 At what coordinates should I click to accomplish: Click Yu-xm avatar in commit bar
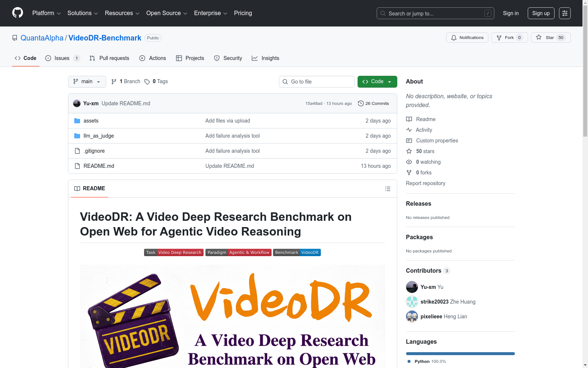(77, 103)
